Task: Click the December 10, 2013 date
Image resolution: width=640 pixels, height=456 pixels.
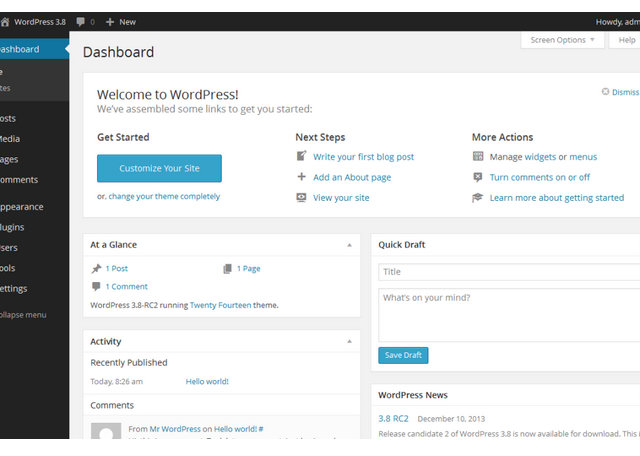Action: tap(451, 419)
